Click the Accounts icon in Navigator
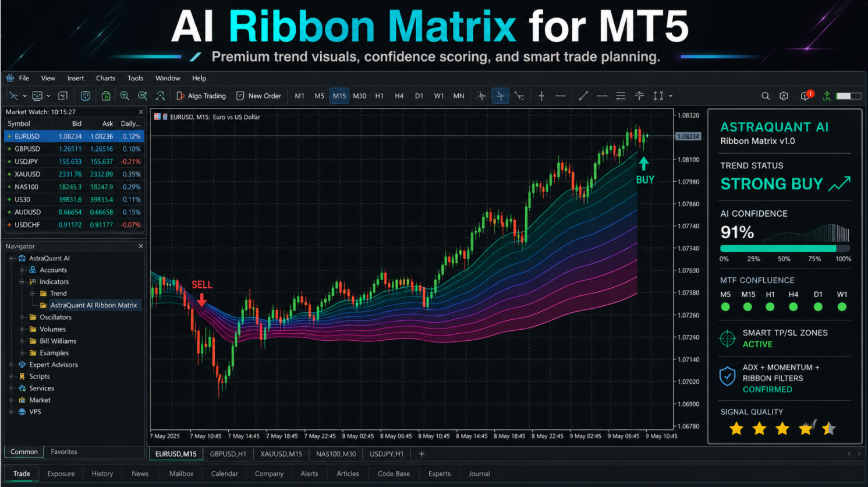This screenshot has height=487, width=868. (33, 270)
